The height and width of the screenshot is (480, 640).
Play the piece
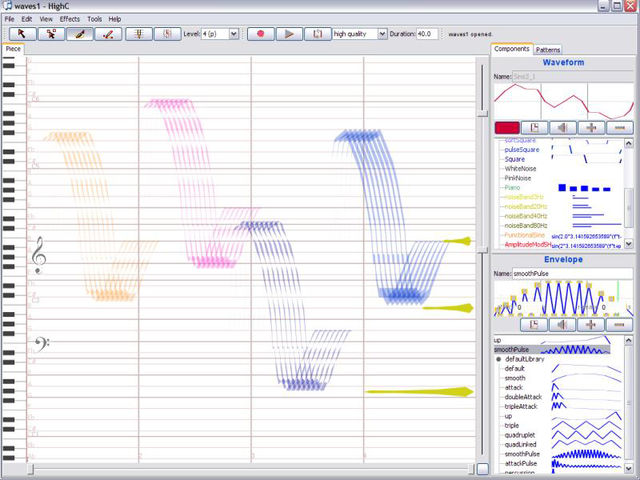(289, 34)
